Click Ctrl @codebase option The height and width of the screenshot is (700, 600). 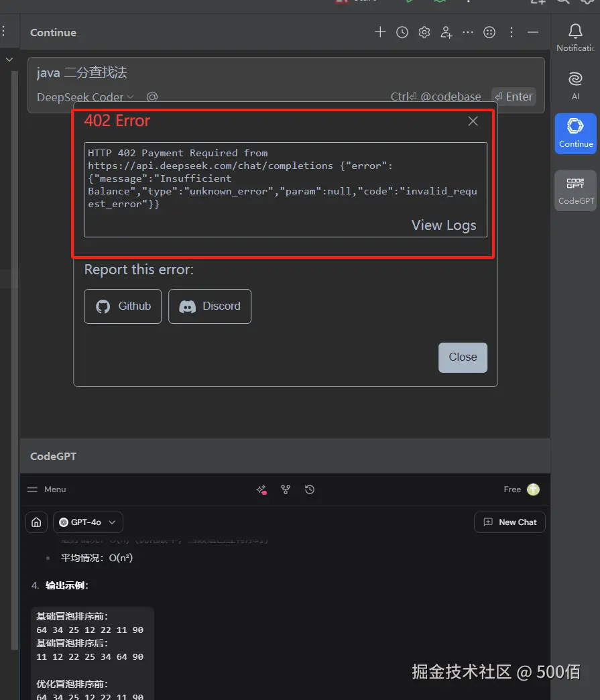436,97
